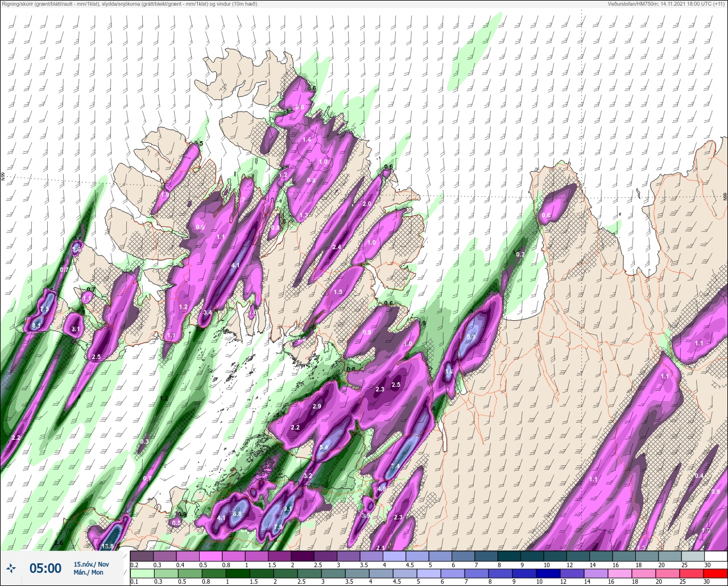Select the white swatch ending top legend row
The width and height of the screenshot is (728, 586).
(716, 556)
